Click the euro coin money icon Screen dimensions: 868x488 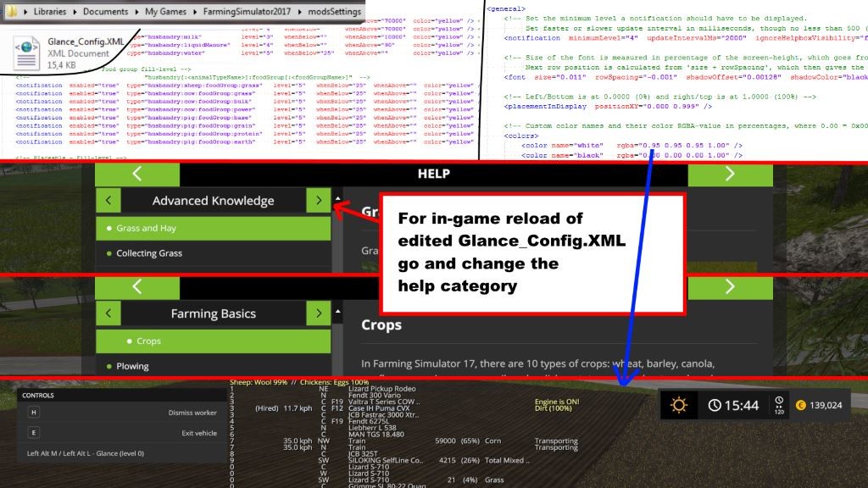pyautogui.click(x=799, y=405)
